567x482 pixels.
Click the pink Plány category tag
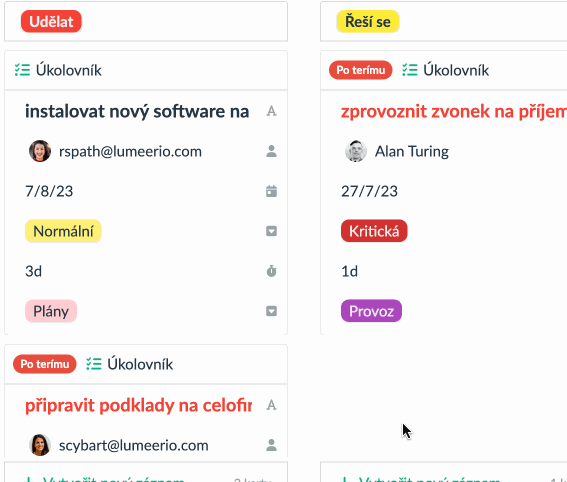(51, 311)
